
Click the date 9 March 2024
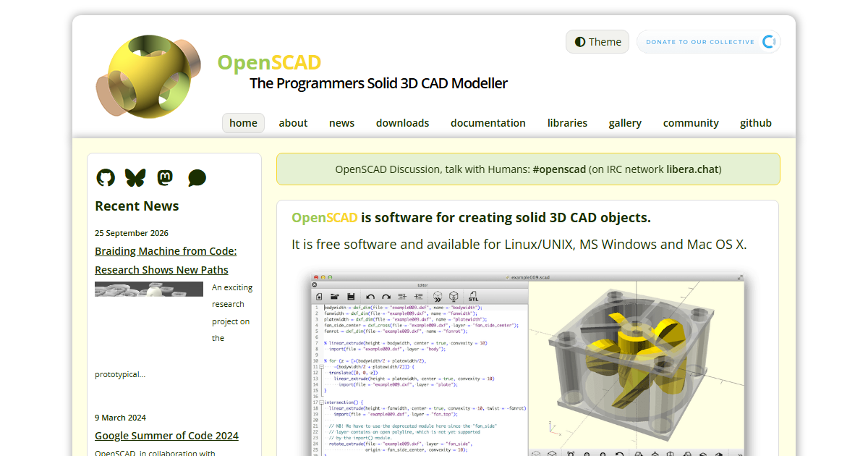120,418
